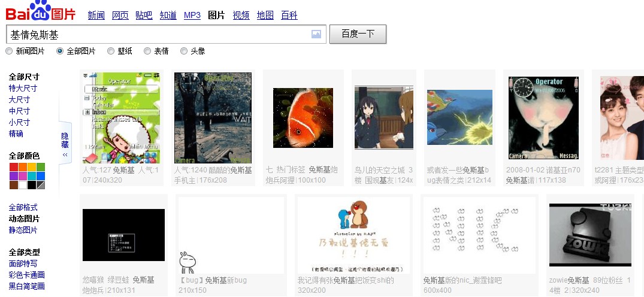
Task: Select the 全部图片 radio button
Action: point(60,51)
